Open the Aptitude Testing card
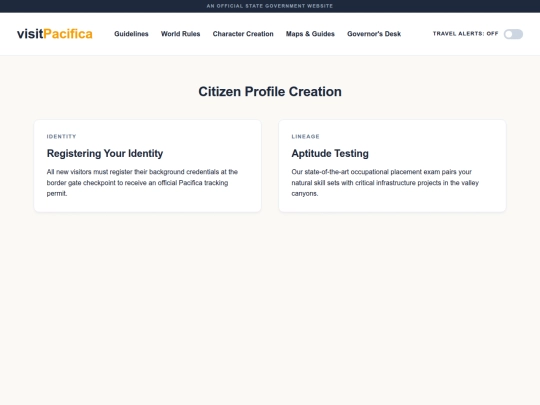The height and width of the screenshot is (405, 540). [x=392, y=166]
